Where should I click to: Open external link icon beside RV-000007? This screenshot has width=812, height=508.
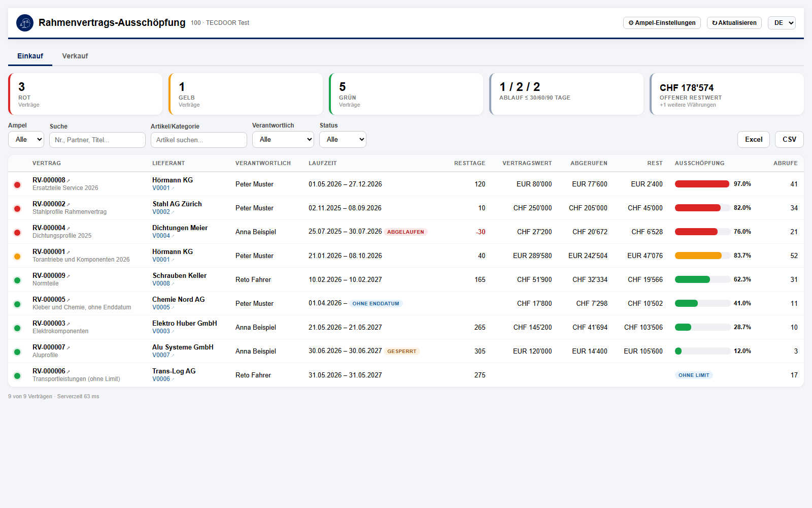coord(69,347)
